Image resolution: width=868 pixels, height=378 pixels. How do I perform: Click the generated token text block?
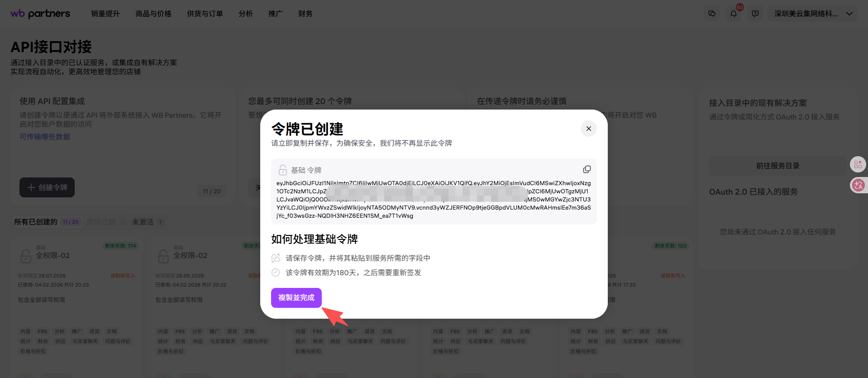[434, 200]
